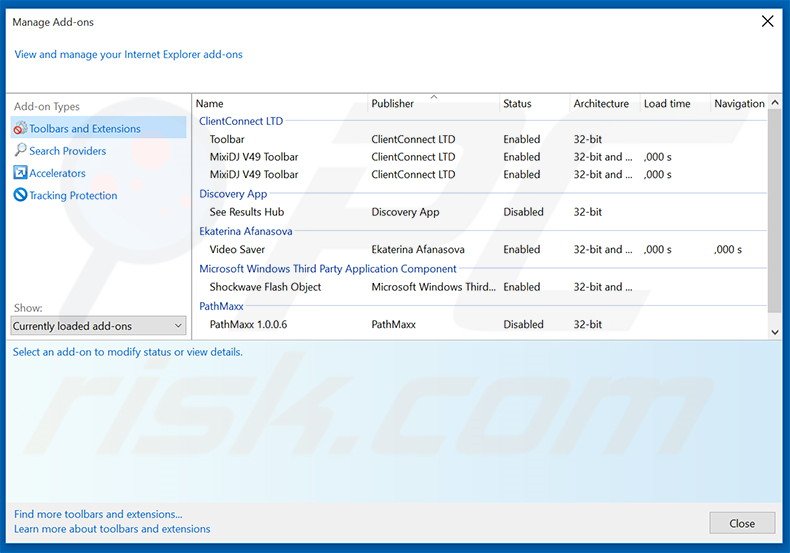Click the Close button

point(742,523)
